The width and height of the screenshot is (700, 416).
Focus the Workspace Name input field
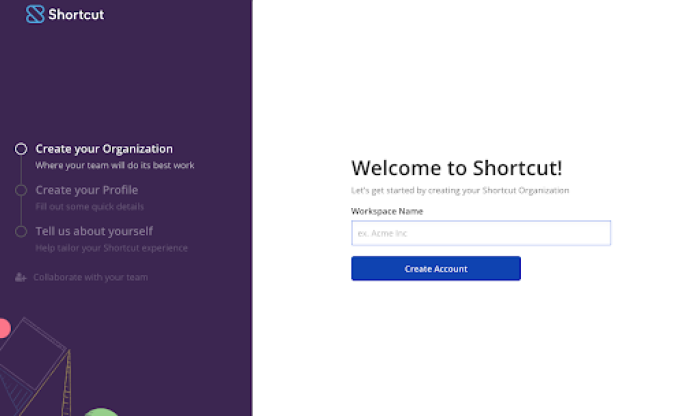tap(481, 233)
